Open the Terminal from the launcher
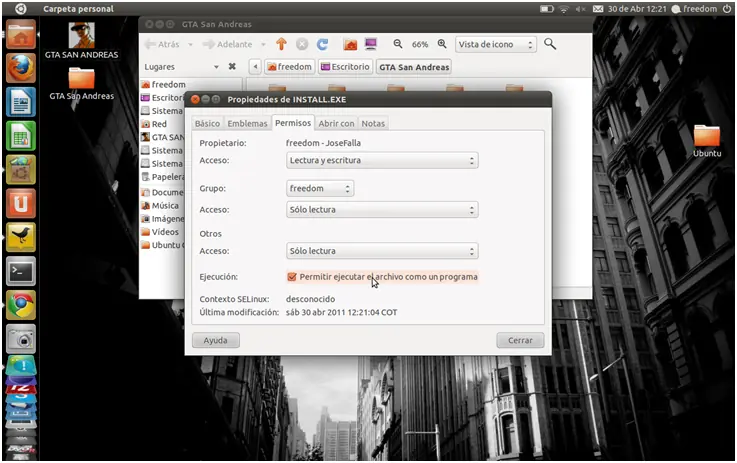This screenshot has width=737, height=463. 21,271
